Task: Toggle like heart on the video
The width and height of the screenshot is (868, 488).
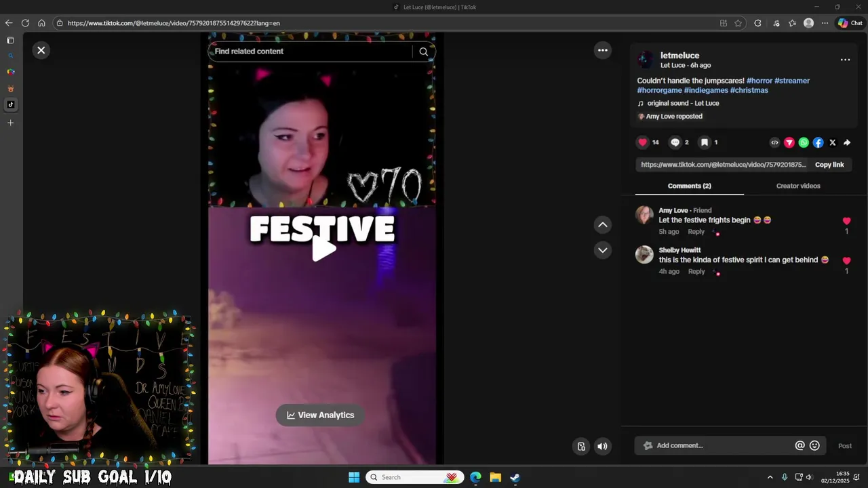Action: click(643, 142)
